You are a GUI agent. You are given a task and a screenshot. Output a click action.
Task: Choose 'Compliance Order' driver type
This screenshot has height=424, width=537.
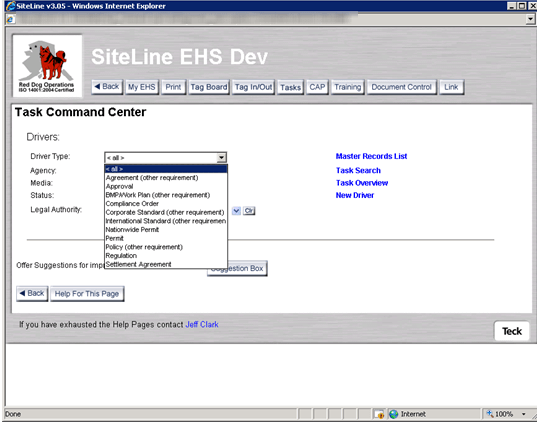coord(166,203)
